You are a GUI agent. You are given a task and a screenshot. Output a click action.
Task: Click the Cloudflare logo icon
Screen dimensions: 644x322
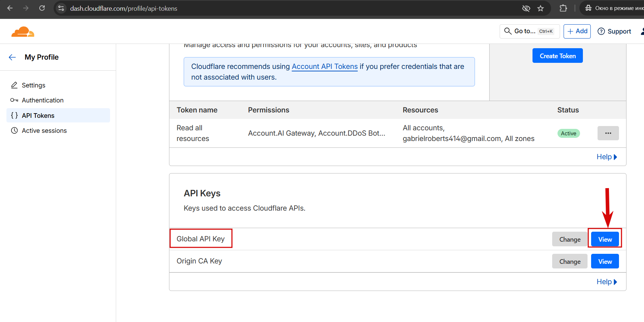23,32
